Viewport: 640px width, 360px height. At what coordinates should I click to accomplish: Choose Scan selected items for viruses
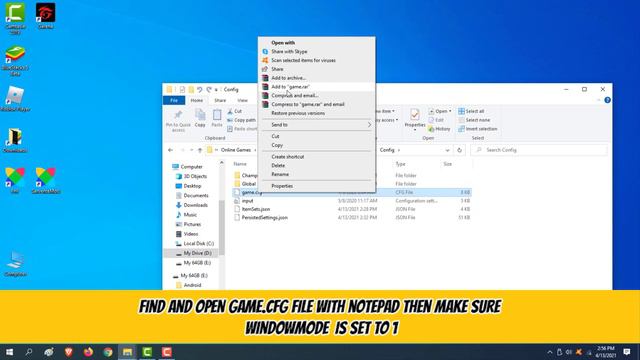click(x=317, y=60)
